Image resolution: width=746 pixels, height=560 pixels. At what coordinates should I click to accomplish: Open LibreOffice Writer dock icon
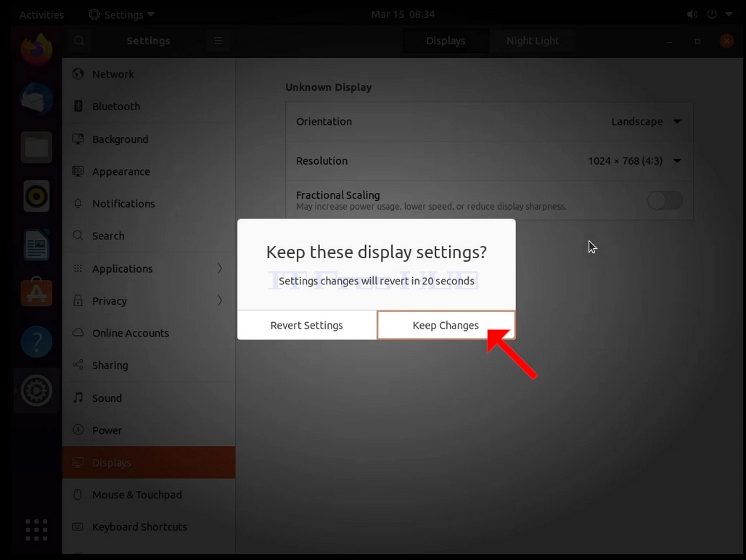coord(36,245)
